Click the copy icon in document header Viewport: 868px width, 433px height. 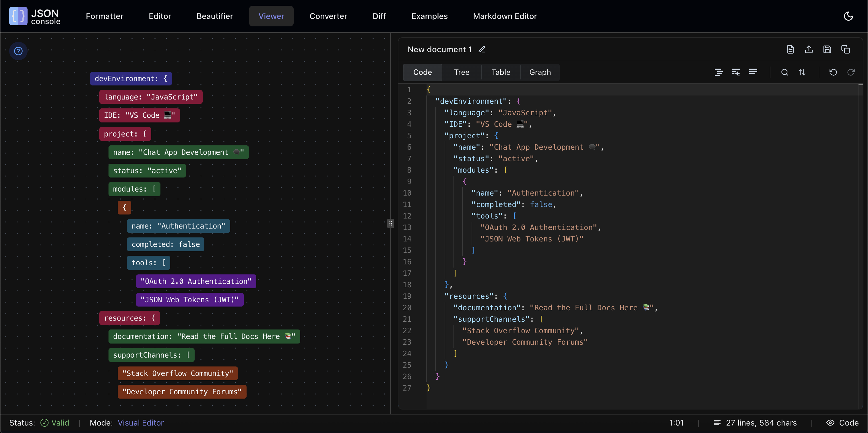pyautogui.click(x=845, y=50)
